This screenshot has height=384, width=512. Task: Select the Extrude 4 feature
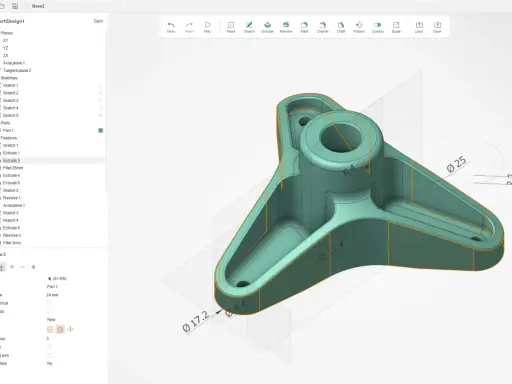[x=11, y=175]
